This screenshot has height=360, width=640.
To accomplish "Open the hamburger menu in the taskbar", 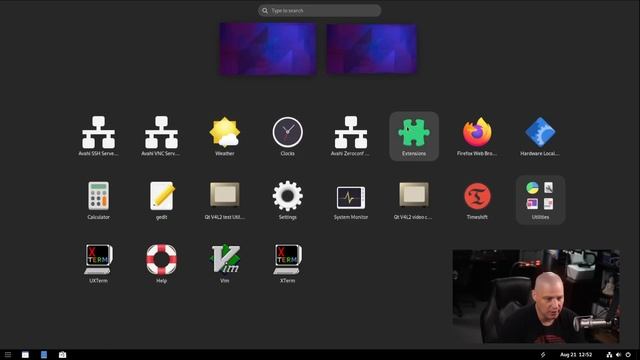I will pos(8,355).
